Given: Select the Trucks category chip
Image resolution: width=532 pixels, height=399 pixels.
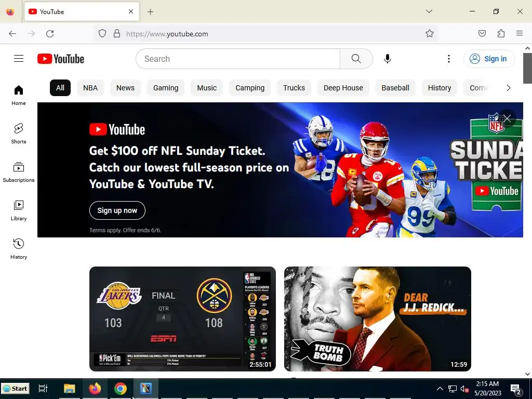Looking at the screenshot, I should pyautogui.click(x=294, y=88).
